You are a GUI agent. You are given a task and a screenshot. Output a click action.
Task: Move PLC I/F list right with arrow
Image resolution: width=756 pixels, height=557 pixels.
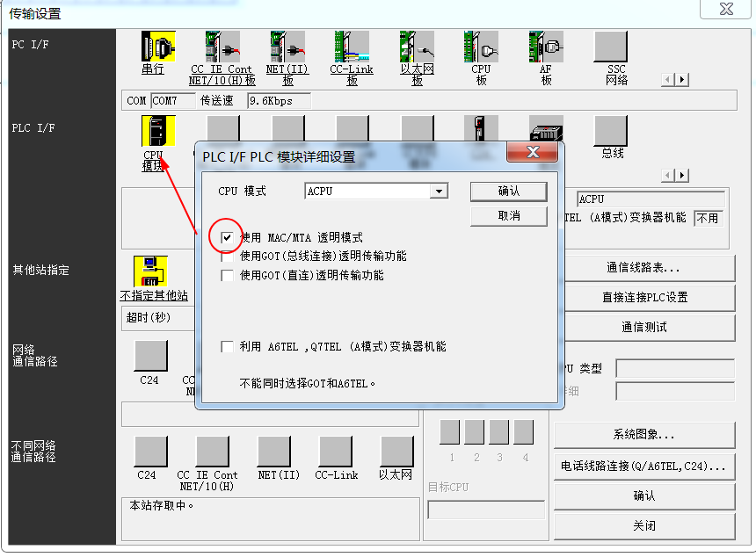[x=682, y=176]
